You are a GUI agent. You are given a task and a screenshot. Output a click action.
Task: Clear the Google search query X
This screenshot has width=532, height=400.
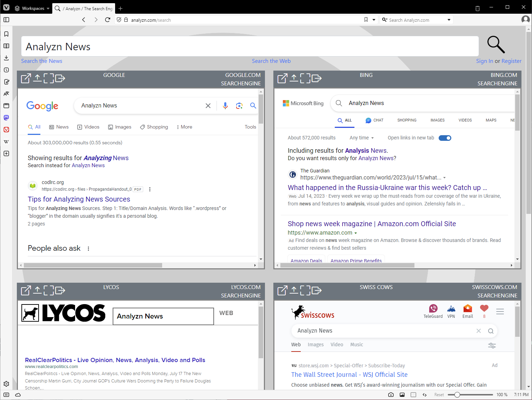[208, 106]
